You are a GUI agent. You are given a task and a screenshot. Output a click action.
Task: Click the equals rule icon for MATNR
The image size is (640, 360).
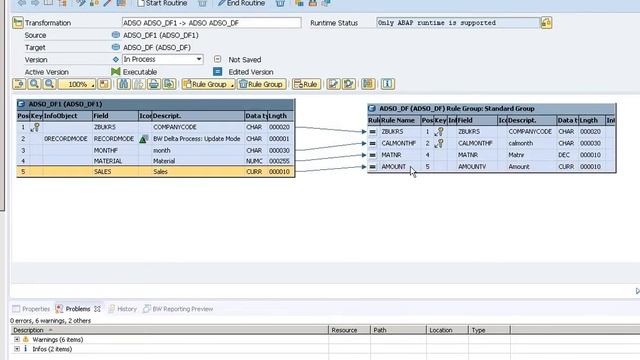coord(373,155)
